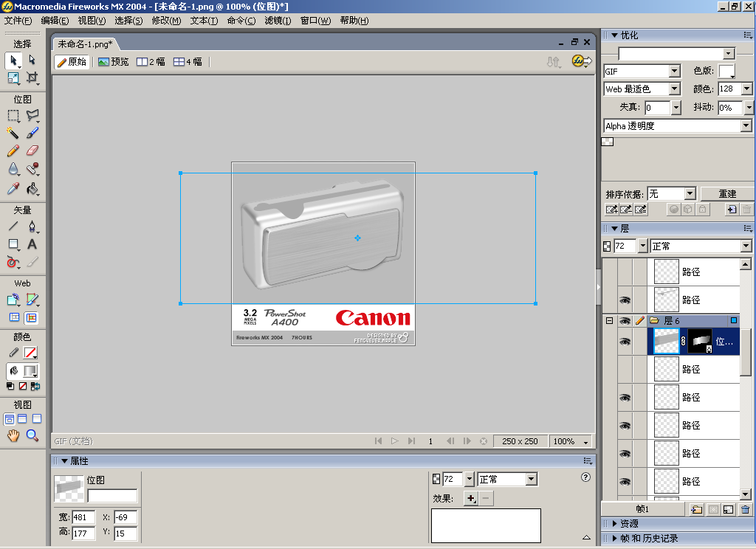
Task: Switch to Full Screen mode
Action: coord(37,419)
